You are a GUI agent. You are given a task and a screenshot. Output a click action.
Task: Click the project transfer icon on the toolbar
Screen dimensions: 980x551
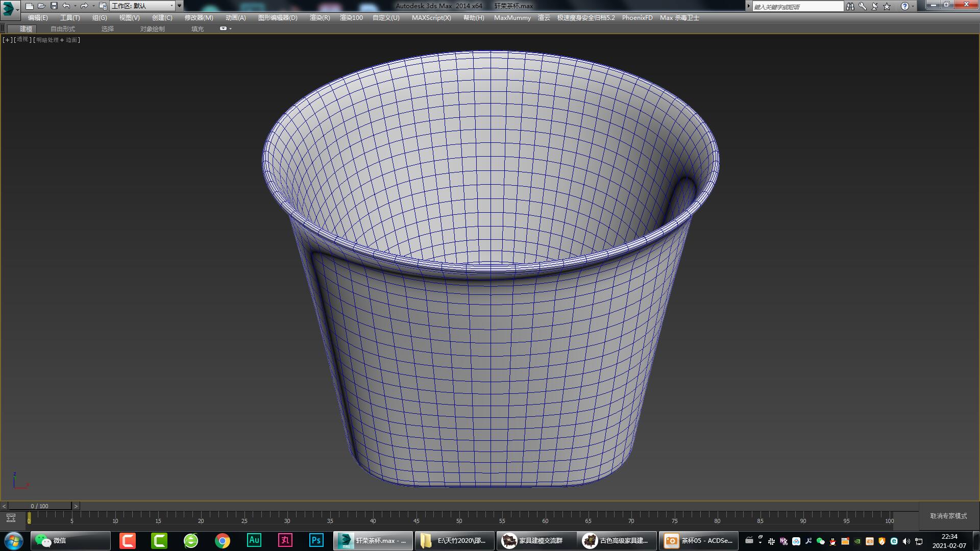[102, 6]
